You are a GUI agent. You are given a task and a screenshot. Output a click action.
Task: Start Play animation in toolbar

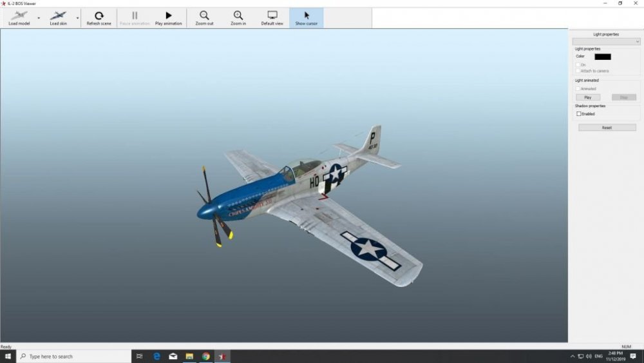tap(168, 18)
